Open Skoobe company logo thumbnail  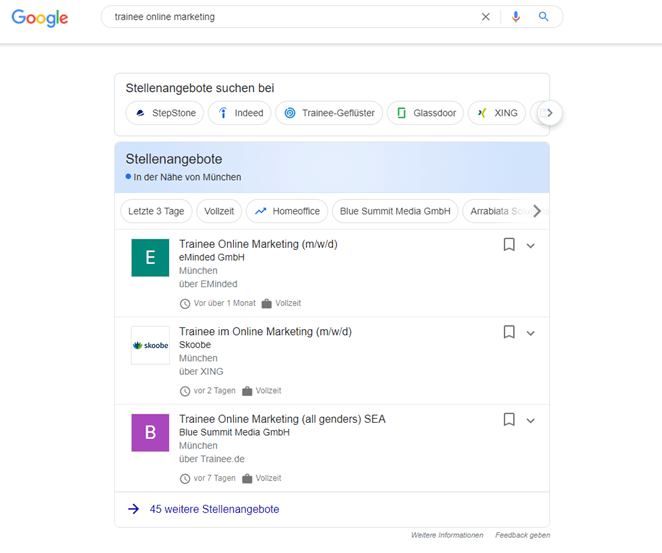click(x=150, y=345)
